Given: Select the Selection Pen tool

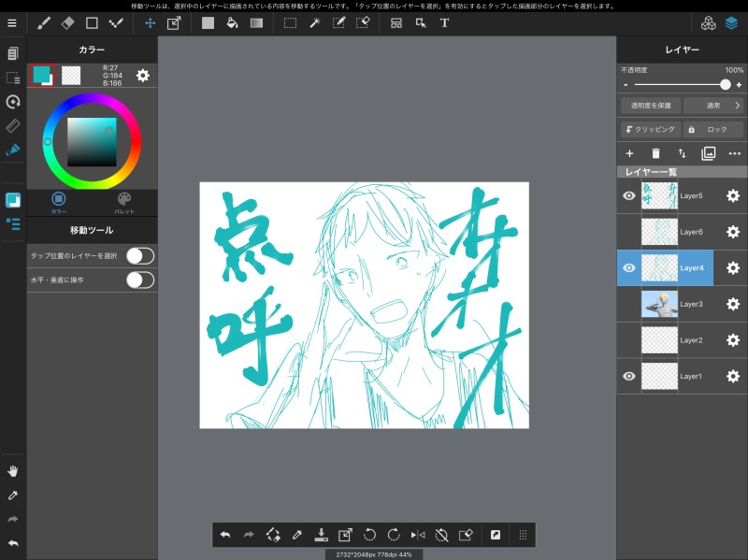Looking at the screenshot, I should coord(338,22).
